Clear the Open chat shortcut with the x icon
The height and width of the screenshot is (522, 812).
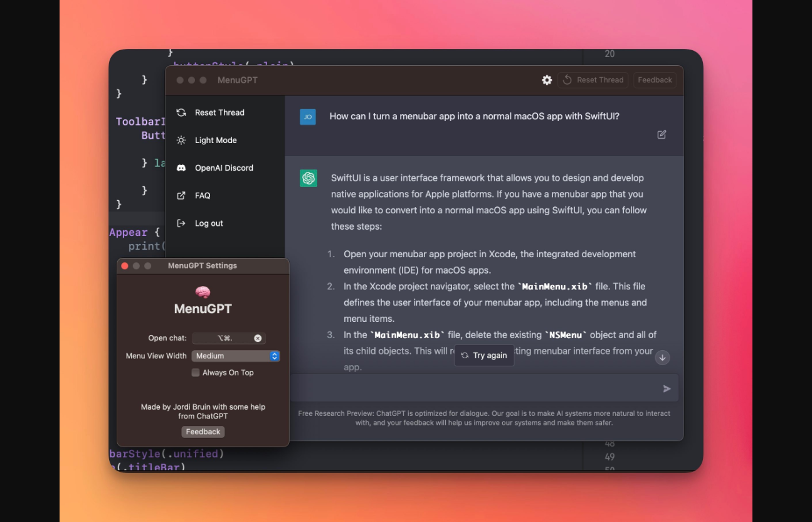point(258,338)
